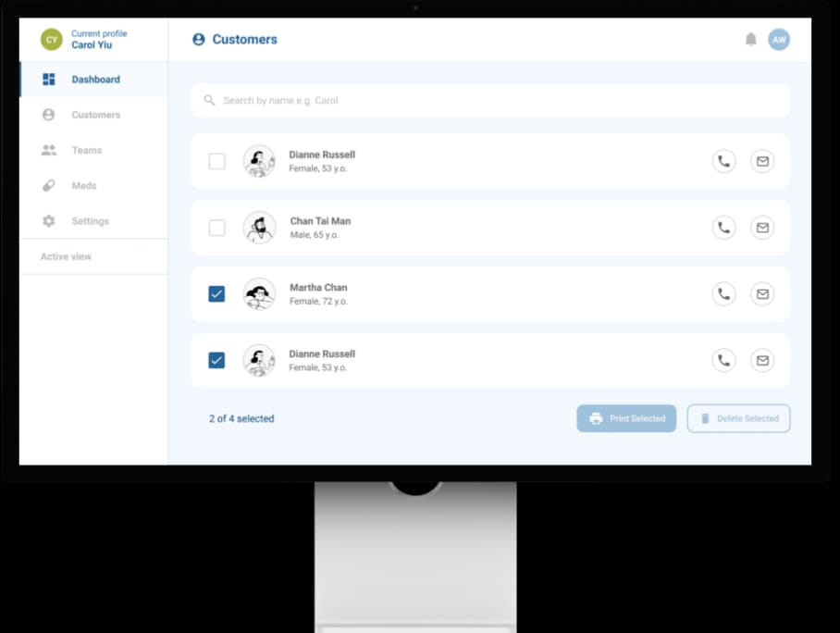
Task: Click the phone icon for Martha Chan
Action: [723, 294]
